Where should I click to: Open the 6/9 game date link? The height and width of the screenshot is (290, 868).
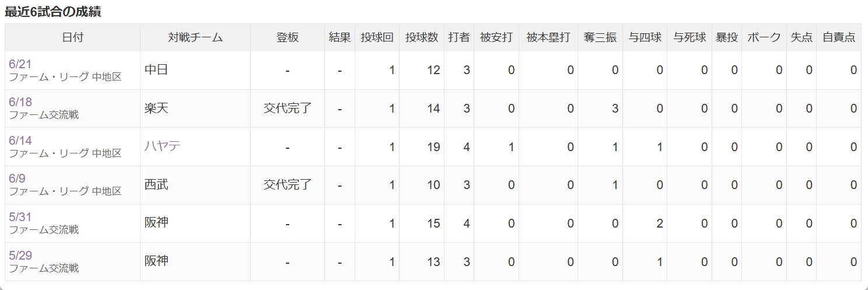[17, 179]
